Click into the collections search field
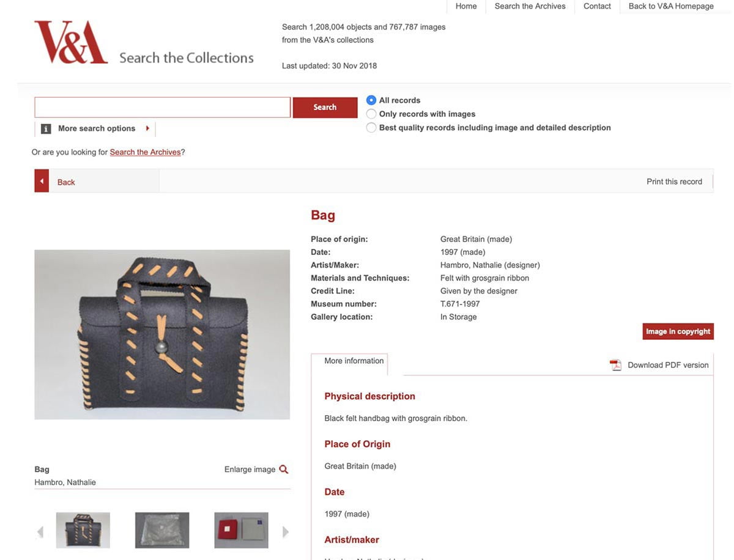 point(162,107)
